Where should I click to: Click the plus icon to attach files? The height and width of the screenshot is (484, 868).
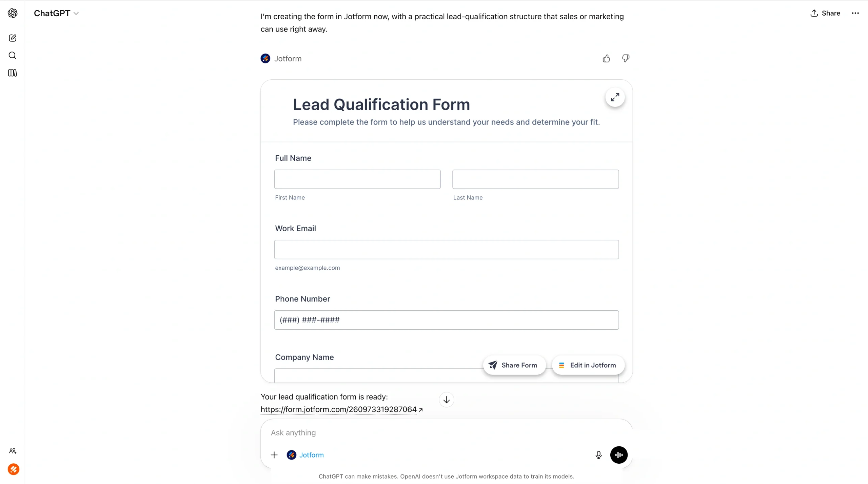274,455
